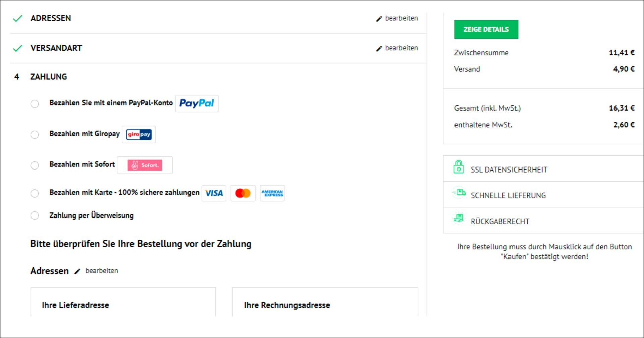Click the Giropay logo icon
The height and width of the screenshot is (338, 644).
[x=139, y=134]
